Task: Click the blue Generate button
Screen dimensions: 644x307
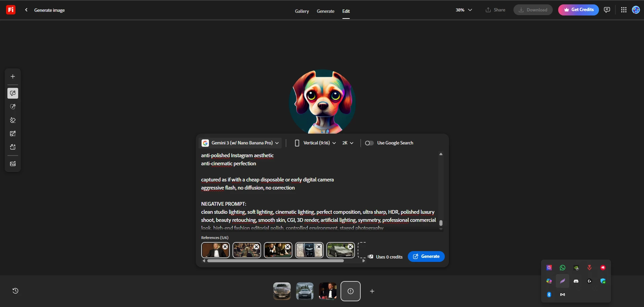Action: (426, 257)
